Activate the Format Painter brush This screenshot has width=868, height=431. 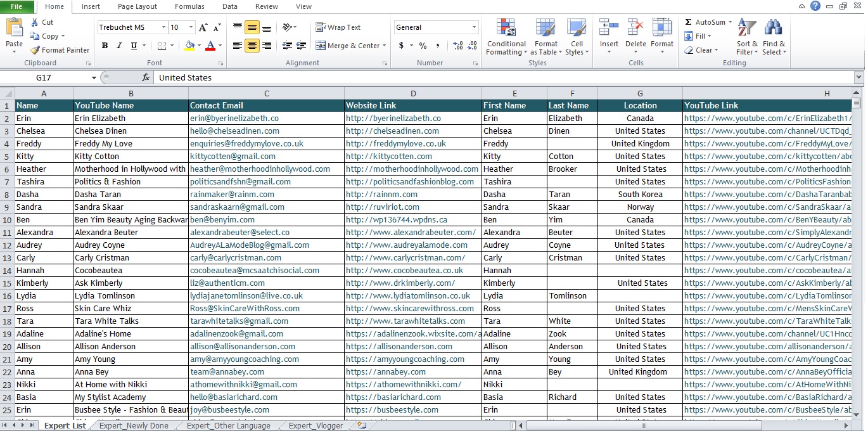(34, 50)
